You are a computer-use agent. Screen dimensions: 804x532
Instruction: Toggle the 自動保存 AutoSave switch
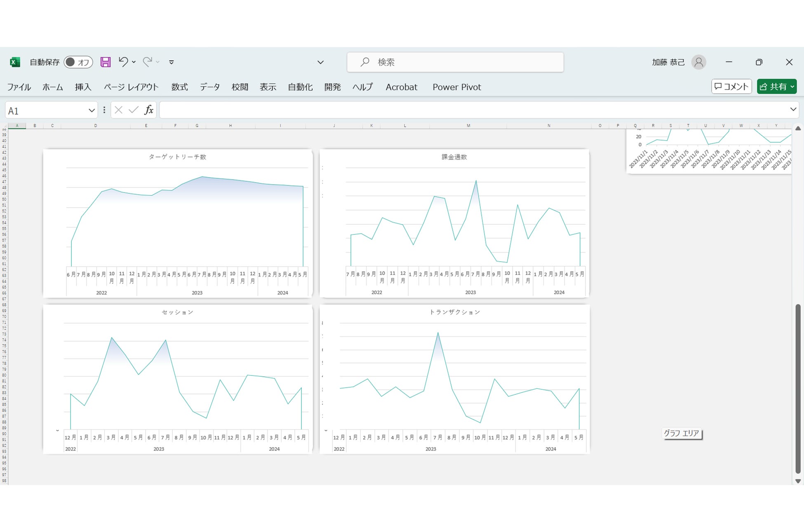pos(78,62)
